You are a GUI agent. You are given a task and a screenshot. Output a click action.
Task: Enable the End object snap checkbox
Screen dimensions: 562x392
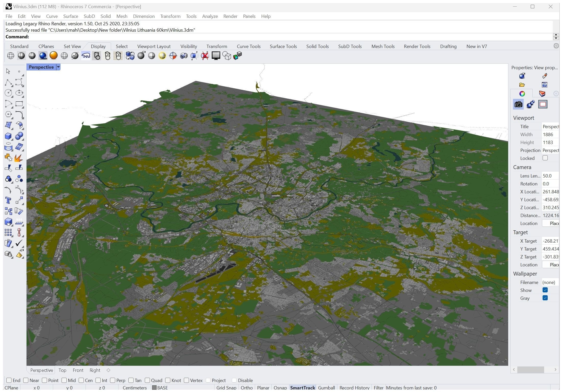[x=9, y=380]
